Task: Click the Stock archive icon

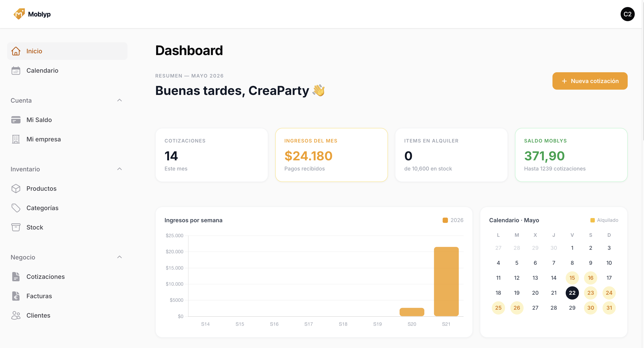Action: pos(16,228)
